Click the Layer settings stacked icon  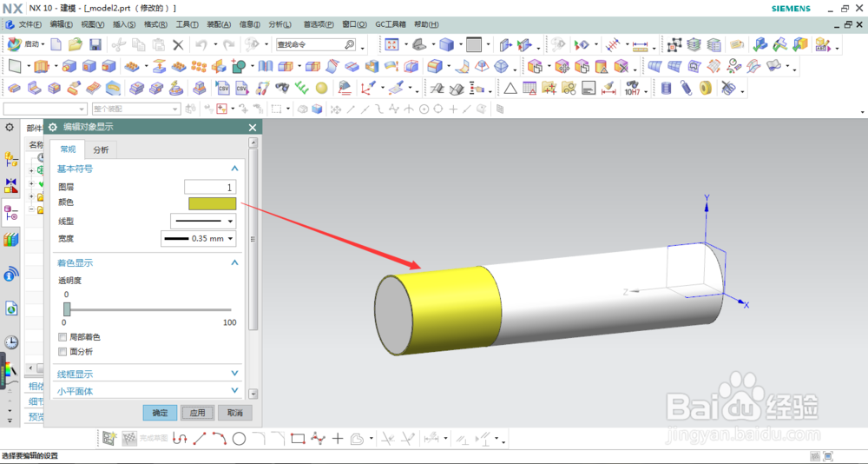pyautogui.click(x=694, y=44)
